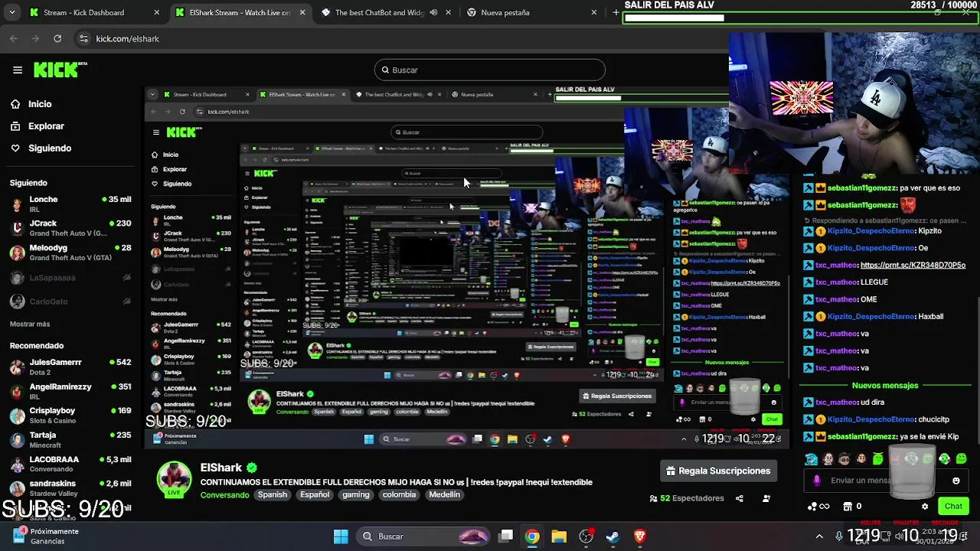Click the purple microphone icon in chat input

(x=817, y=481)
